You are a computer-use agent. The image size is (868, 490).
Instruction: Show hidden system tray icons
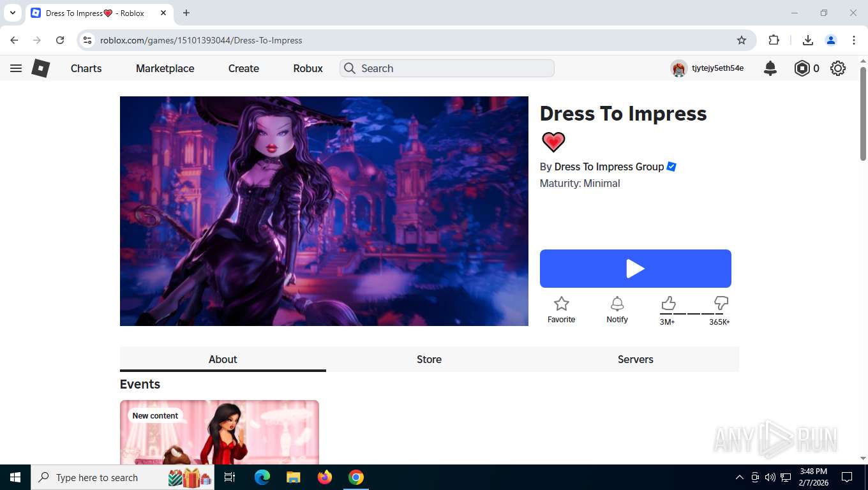(740, 477)
